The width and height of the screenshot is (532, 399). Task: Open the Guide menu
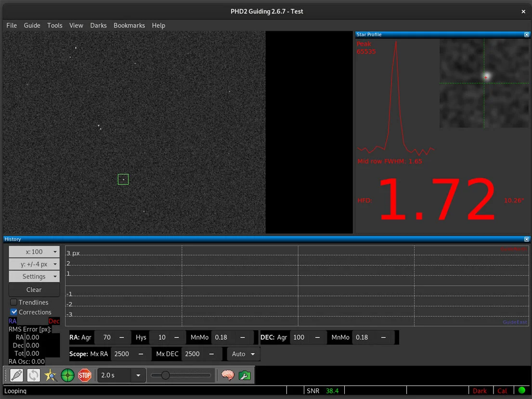pos(32,26)
